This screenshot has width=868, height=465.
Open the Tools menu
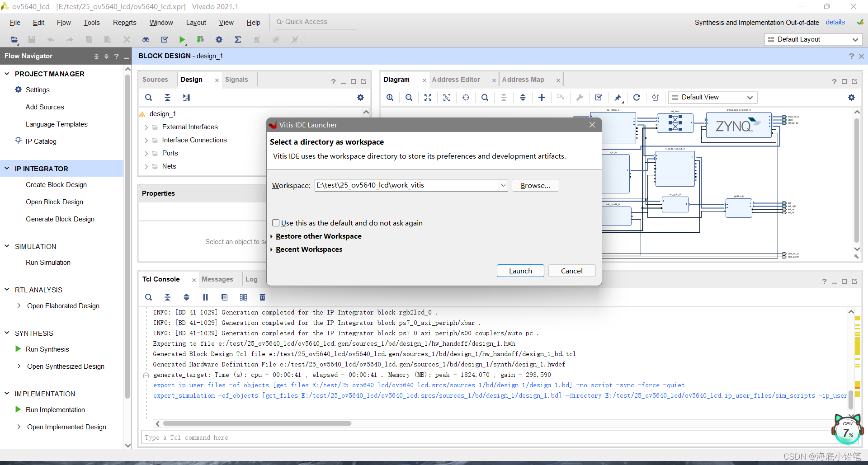pyautogui.click(x=91, y=23)
